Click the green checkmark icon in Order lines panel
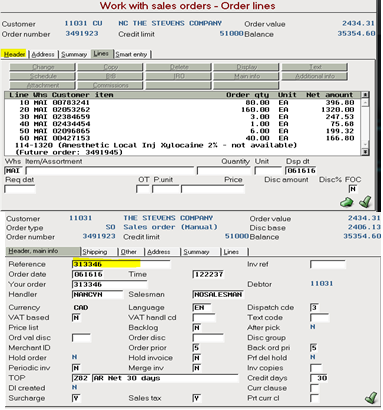The image size is (383, 410). (366, 201)
